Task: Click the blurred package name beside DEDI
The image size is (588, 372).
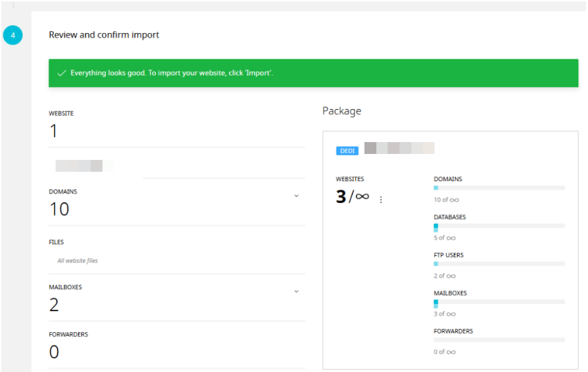Action: tap(399, 148)
